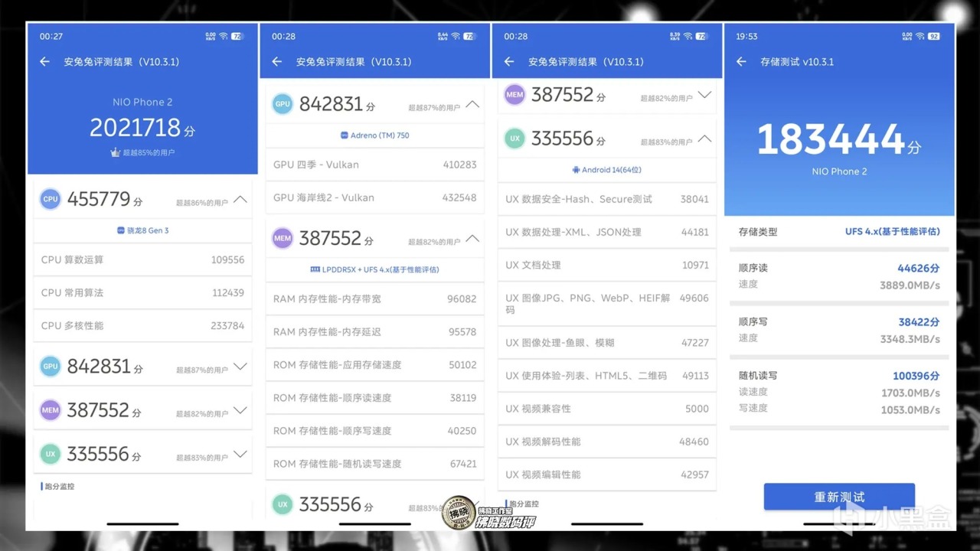980x551 pixels.
Task: Select RAM 内存性能-内存延迟 95578 row
Action: click(x=375, y=332)
